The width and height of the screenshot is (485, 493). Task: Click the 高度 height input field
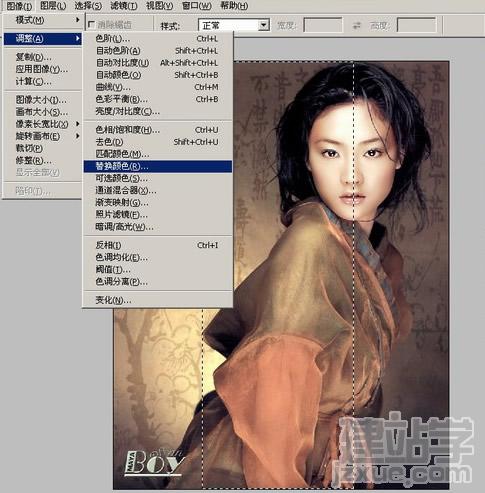416,25
